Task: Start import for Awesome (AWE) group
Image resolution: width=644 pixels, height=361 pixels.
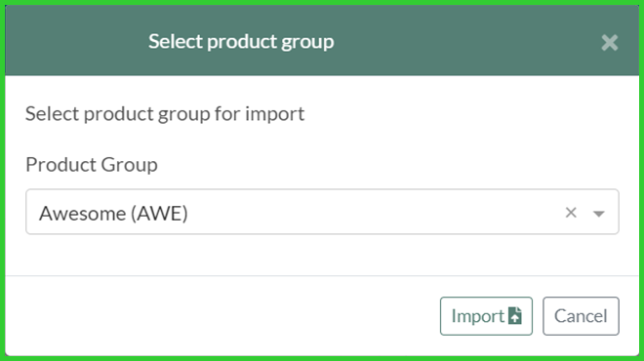Action: click(486, 316)
